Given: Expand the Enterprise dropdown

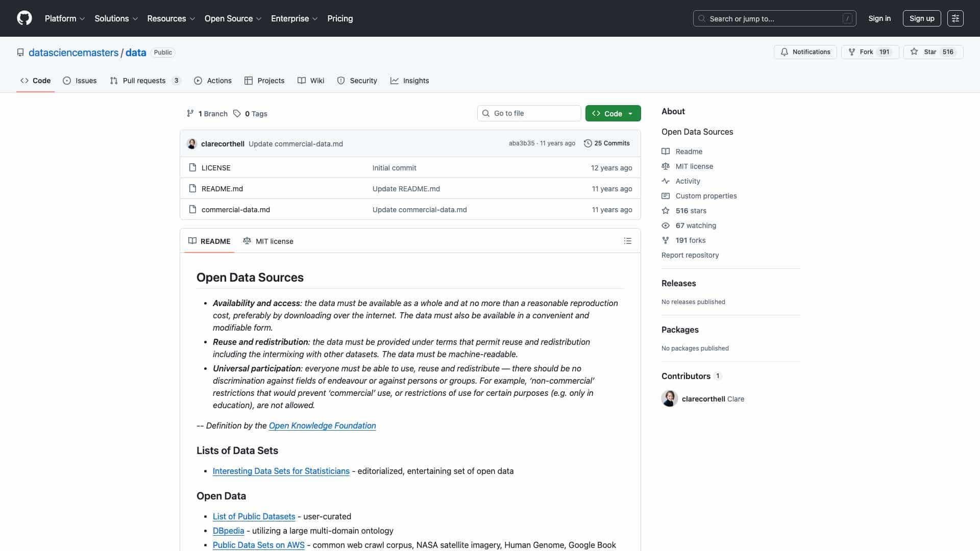Looking at the screenshot, I should [x=295, y=18].
